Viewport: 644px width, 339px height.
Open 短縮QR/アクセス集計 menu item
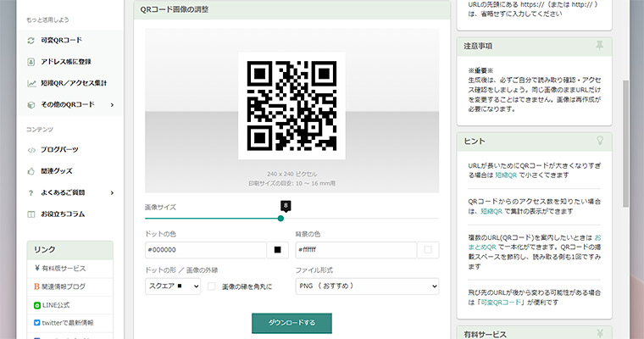74,83
